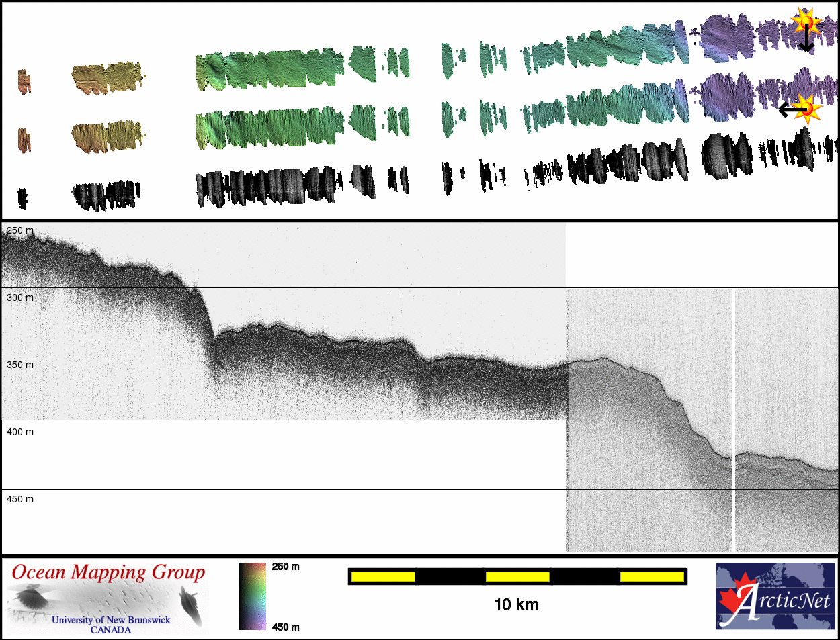Click the red maple leaf in ArcticNet logo

[735, 597]
